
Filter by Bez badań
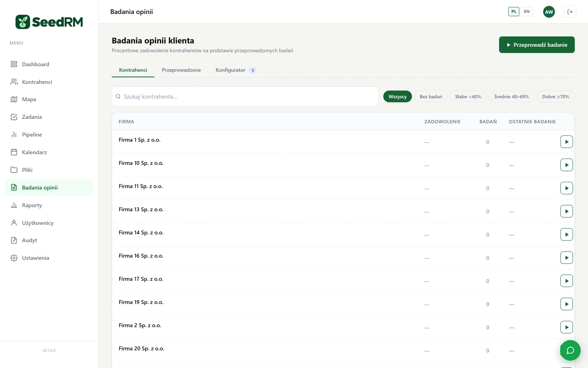tap(431, 96)
